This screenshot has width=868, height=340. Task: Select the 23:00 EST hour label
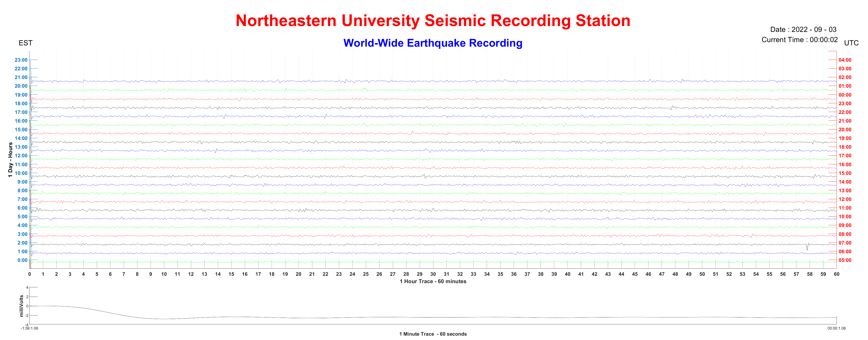coord(21,60)
